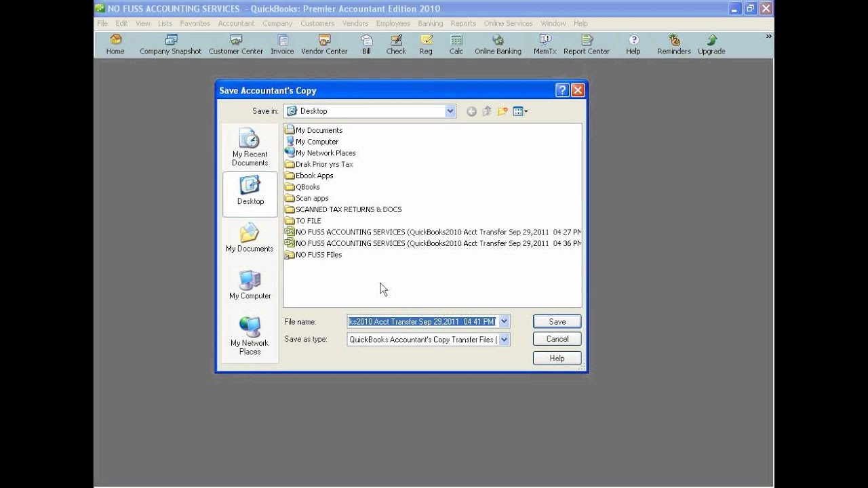The height and width of the screenshot is (488, 868).
Task: Open the Reports menu
Action: [x=463, y=23]
